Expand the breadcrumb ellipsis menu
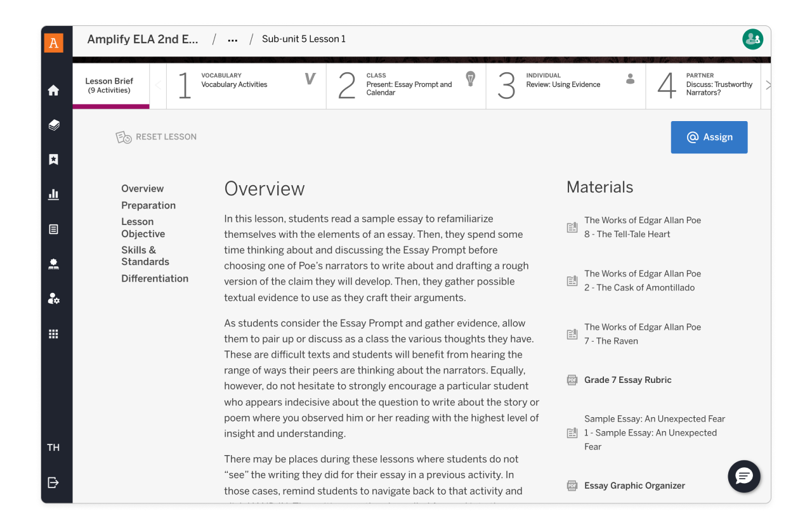This screenshot has width=812, height=530. pyautogui.click(x=232, y=39)
